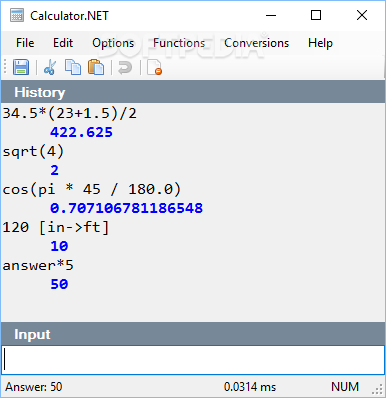The width and height of the screenshot is (386, 398).
Task: Select the result 0.707106781186548
Action: pos(126,208)
